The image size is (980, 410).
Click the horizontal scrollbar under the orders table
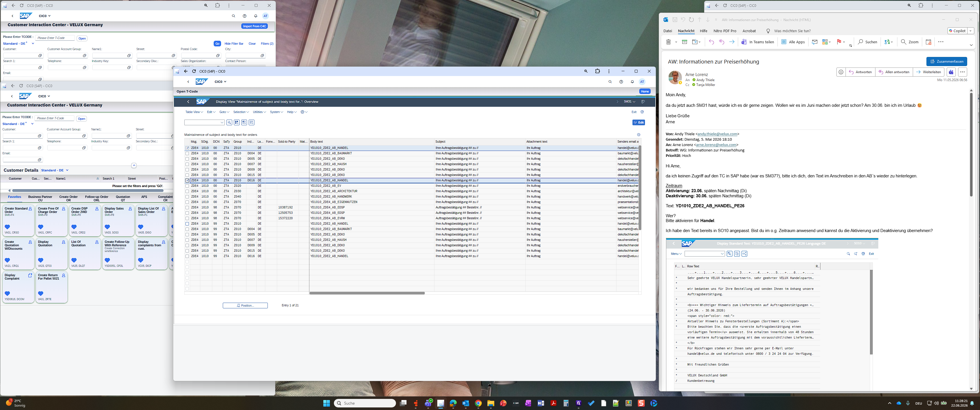[367, 293]
